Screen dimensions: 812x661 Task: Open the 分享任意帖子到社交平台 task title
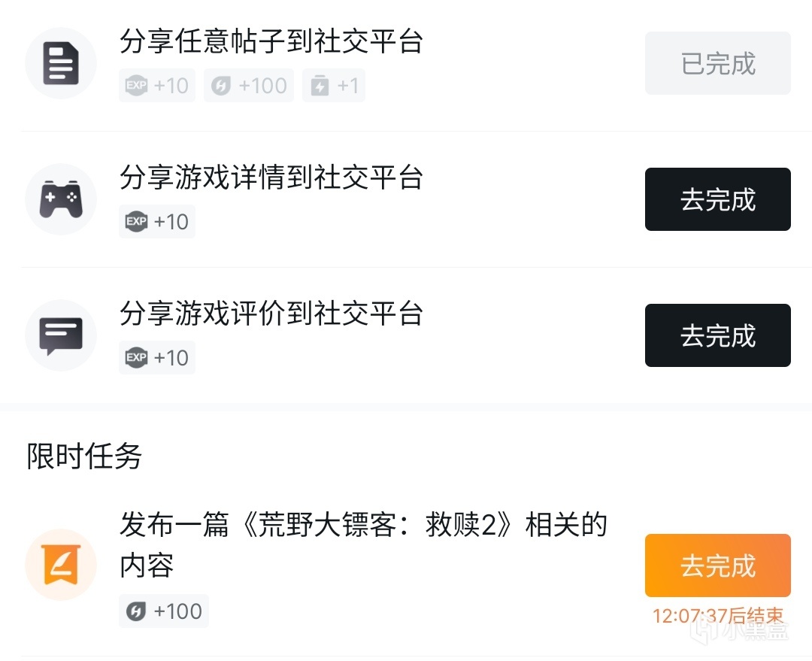271,41
